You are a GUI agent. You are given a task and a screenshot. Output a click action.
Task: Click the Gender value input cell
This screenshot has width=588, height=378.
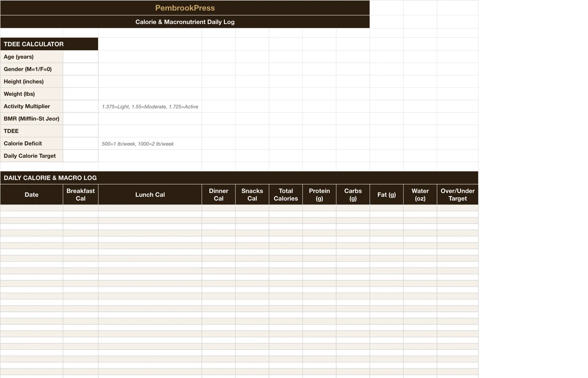pyautogui.click(x=80, y=69)
